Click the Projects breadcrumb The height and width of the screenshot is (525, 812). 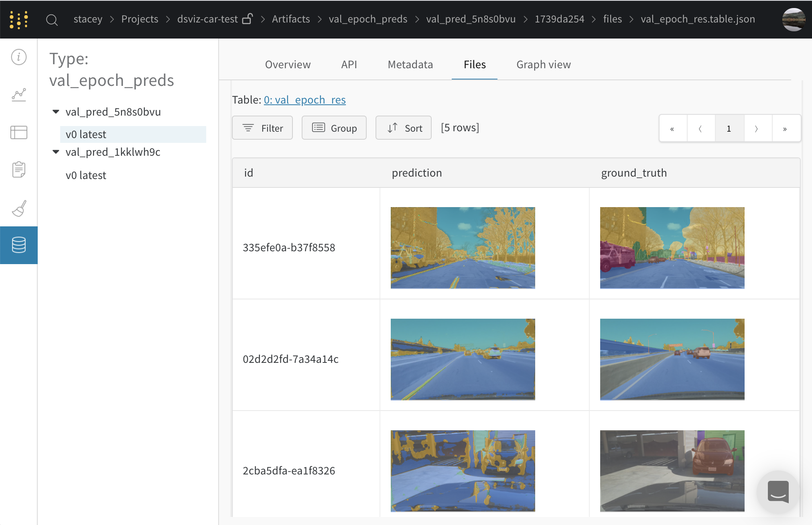point(140,19)
